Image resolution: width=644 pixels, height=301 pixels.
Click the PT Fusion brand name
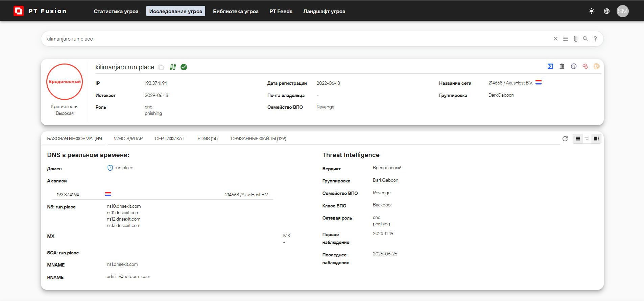[47, 11]
